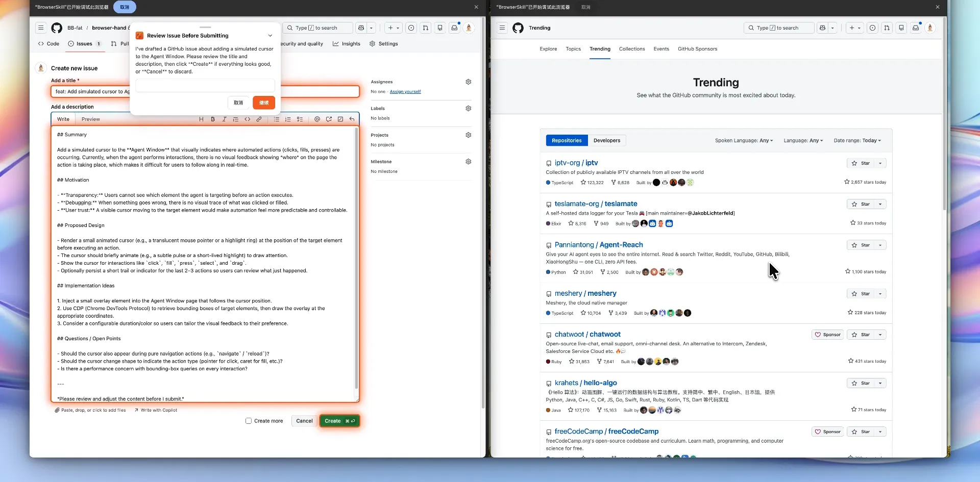
Task: Apply italic formatting in the description editor
Action: [224, 119]
